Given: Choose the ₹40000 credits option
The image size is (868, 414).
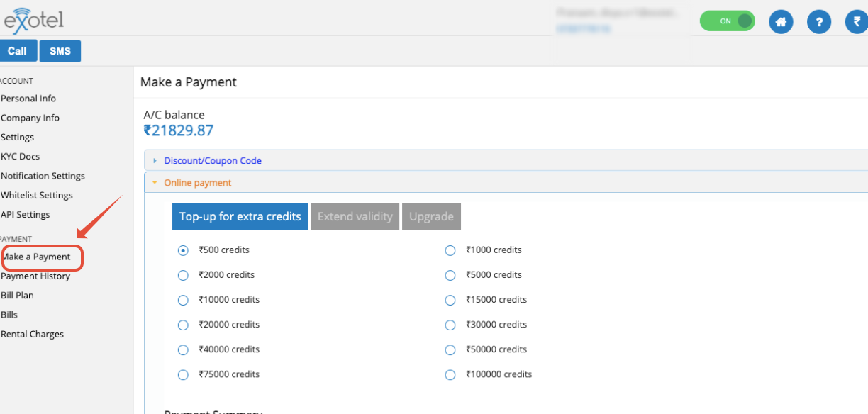Looking at the screenshot, I should [183, 349].
